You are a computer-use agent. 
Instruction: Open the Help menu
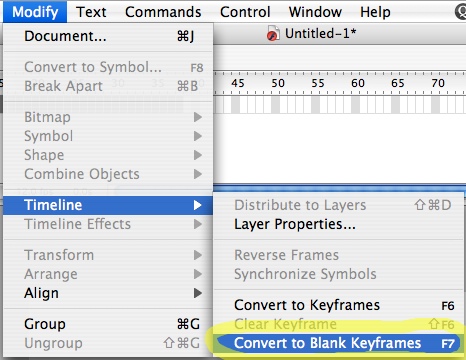tap(375, 12)
